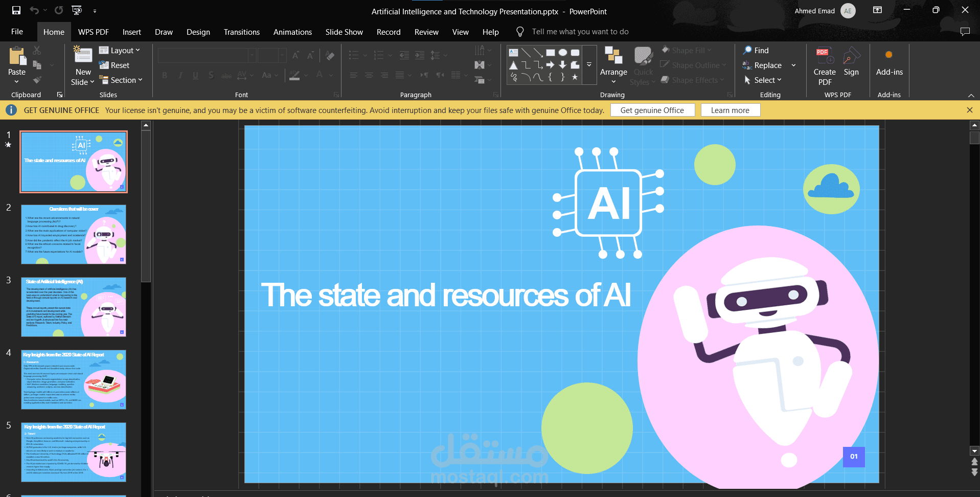
Task: Click the Cut scissors icon
Action: (37, 50)
